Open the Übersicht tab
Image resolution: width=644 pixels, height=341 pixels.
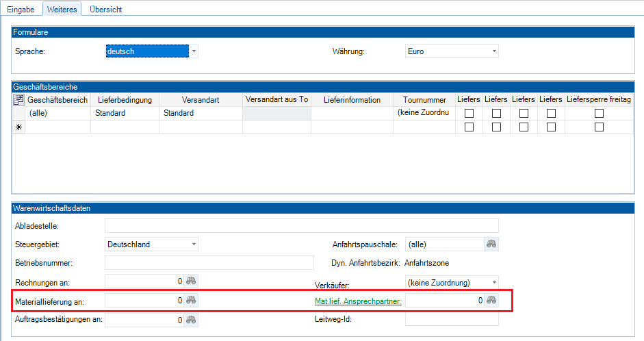[107, 9]
